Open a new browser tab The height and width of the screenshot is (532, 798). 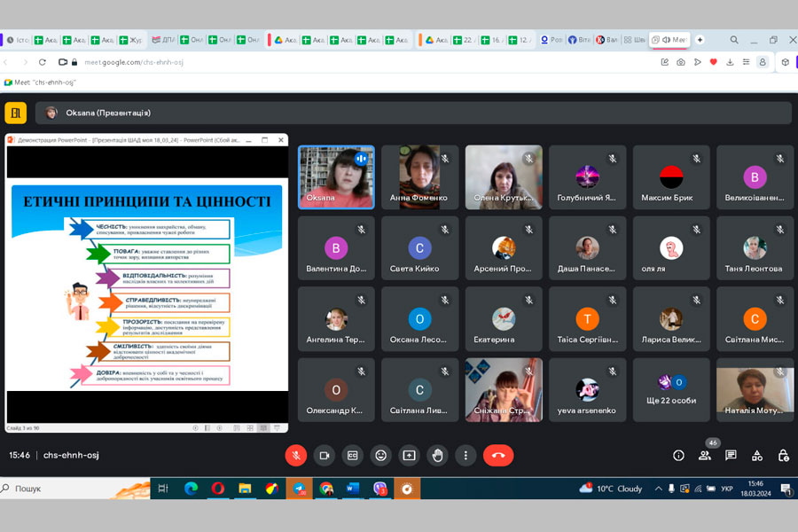tap(700, 40)
